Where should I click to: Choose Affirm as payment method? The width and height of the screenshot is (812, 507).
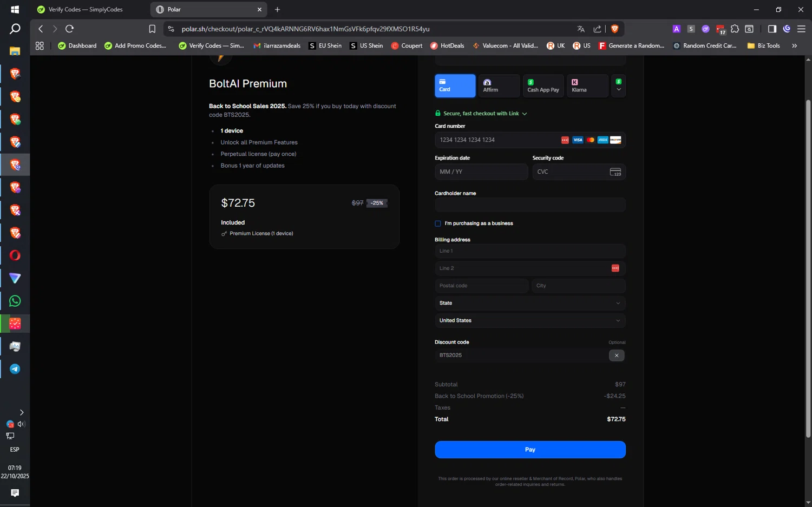point(499,86)
